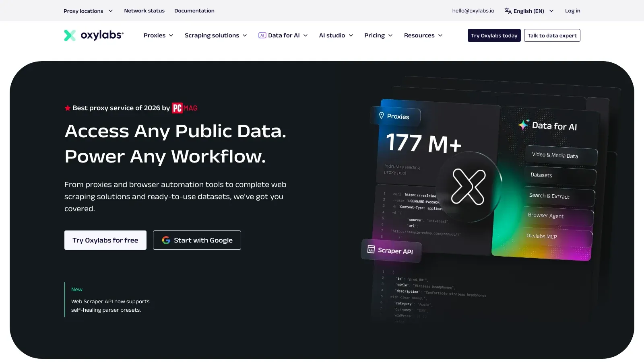Open the Scraping solutions menu
Image resolution: width=644 pixels, height=362 pixels.
[x=216, y=35]
